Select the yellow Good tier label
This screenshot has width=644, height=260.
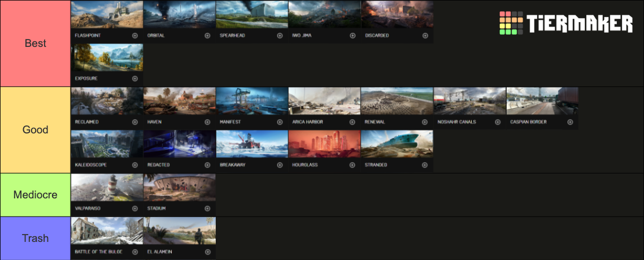36,130
